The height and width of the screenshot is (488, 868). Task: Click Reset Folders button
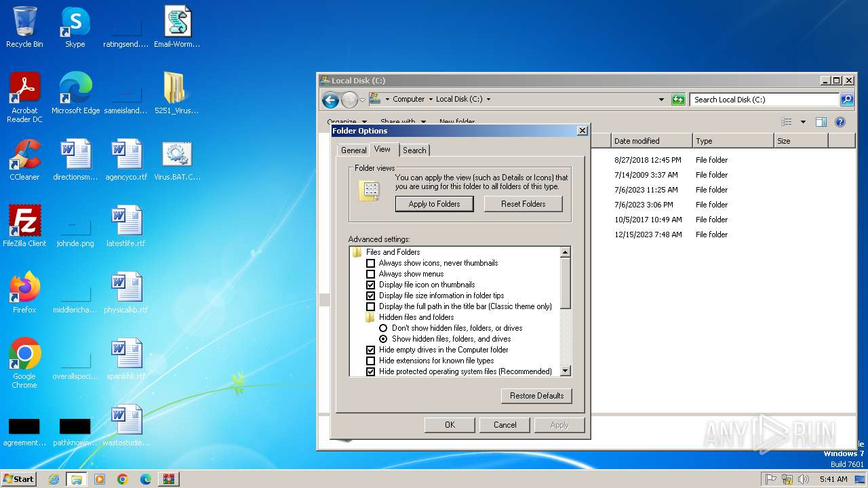524,204
